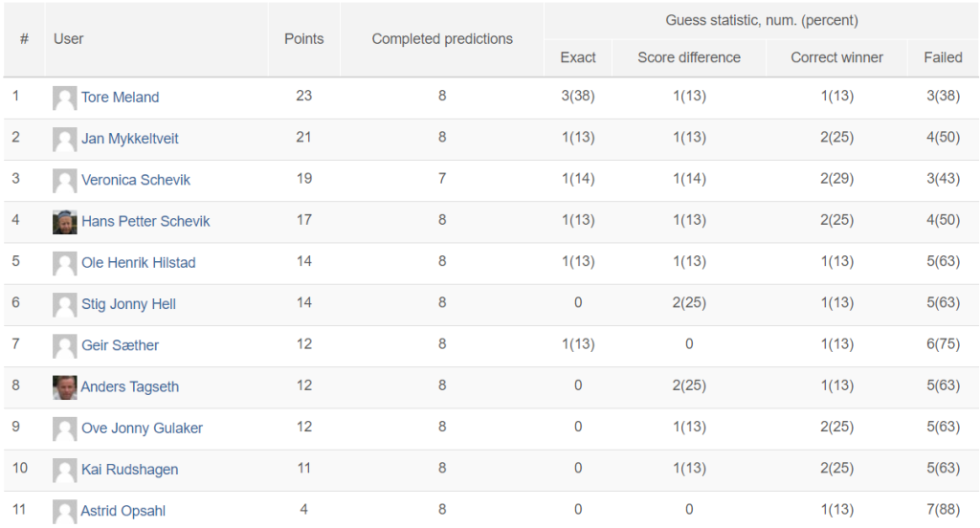Image resolution: width=980 pixels, height=528 pixels.
Task: Click Veronica Schevik's avatar placeholder
Action: pyautogui.click(x=64, y=181)
